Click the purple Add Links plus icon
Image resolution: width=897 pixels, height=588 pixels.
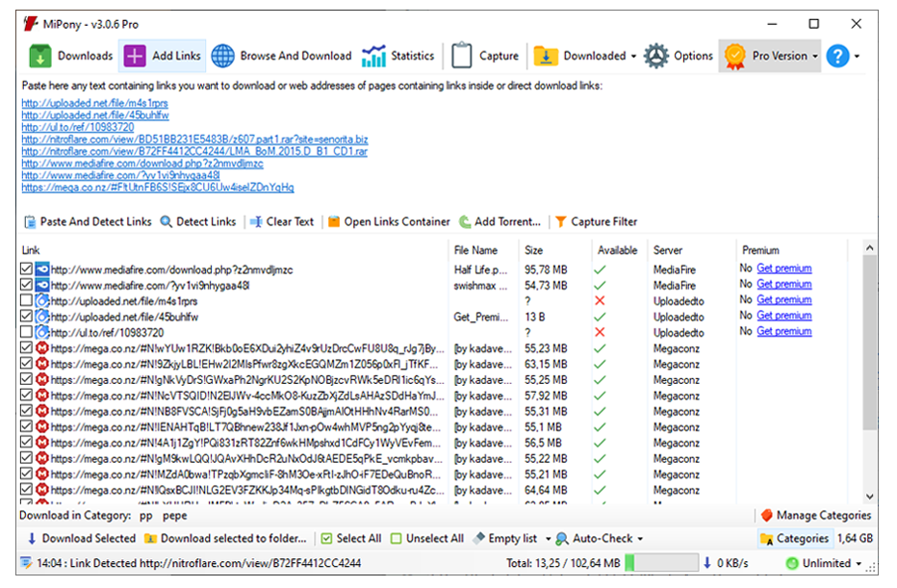point(135,56)
